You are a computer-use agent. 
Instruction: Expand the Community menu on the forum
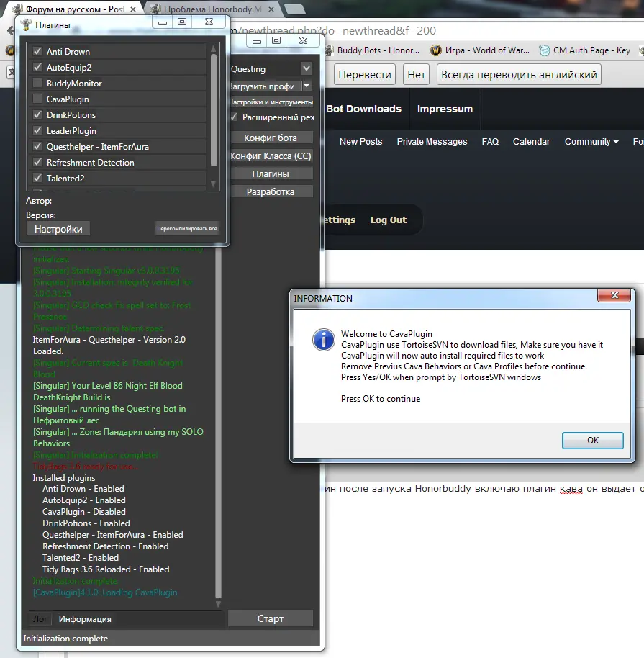591,142
